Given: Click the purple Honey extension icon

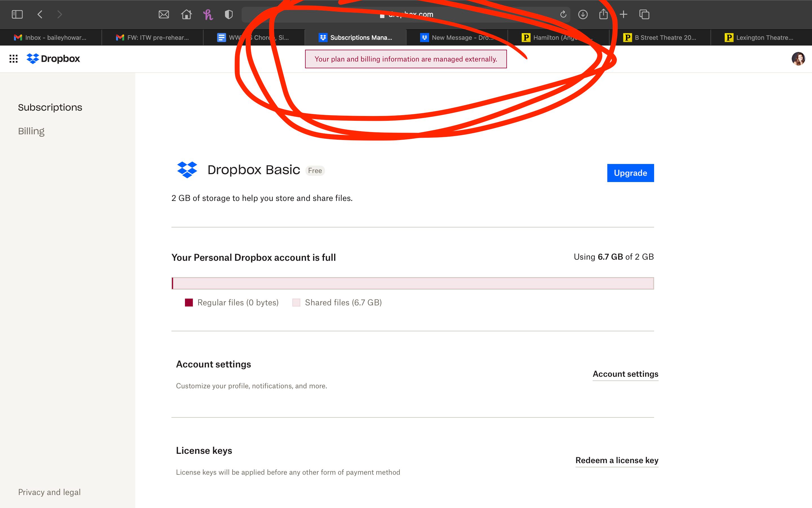Looking at the screenshot, I should [208, 14].
